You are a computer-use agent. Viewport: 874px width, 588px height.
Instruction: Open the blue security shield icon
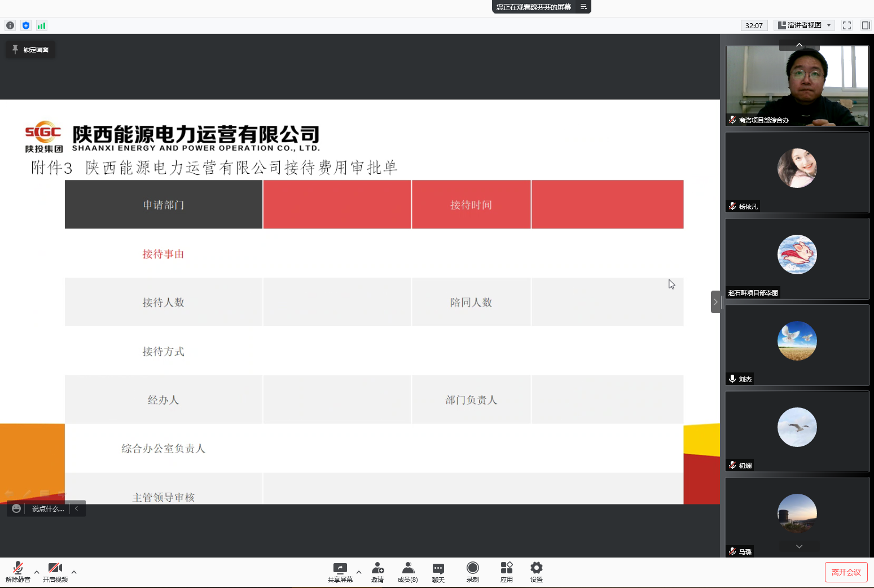[x=26, y=25]
